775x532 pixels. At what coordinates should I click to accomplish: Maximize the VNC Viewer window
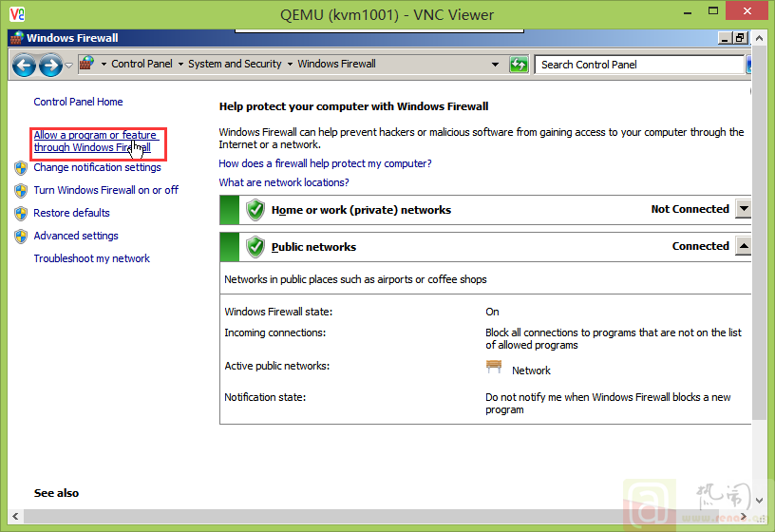[712, 10]
